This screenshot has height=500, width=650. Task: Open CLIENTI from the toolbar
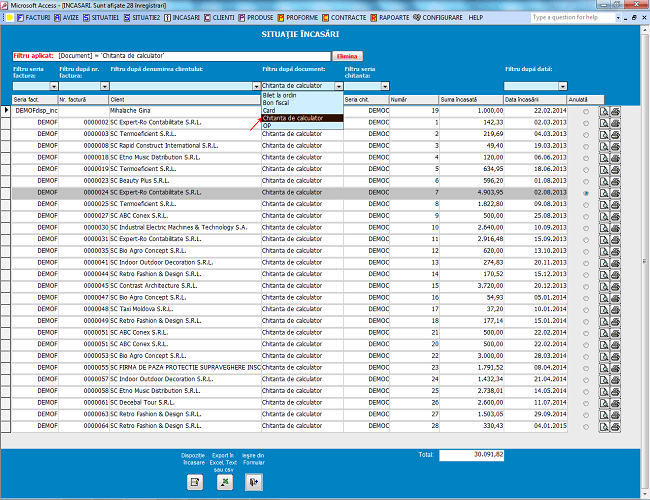click(219, 18)
